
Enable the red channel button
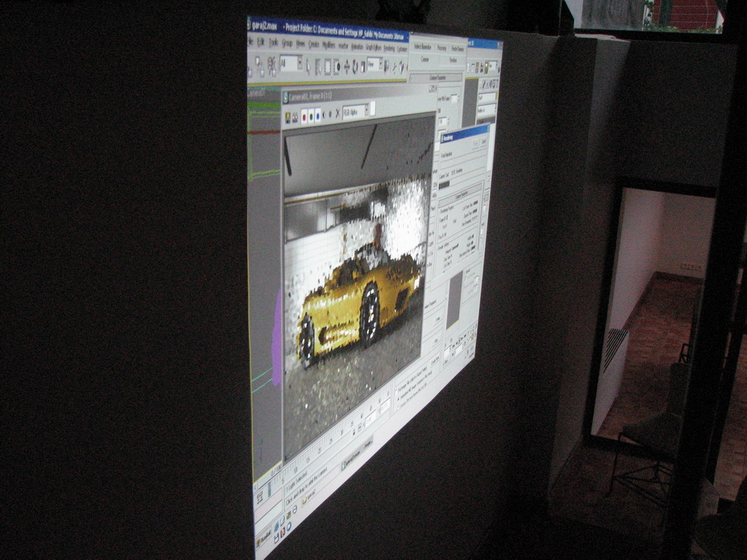(305, 117)
